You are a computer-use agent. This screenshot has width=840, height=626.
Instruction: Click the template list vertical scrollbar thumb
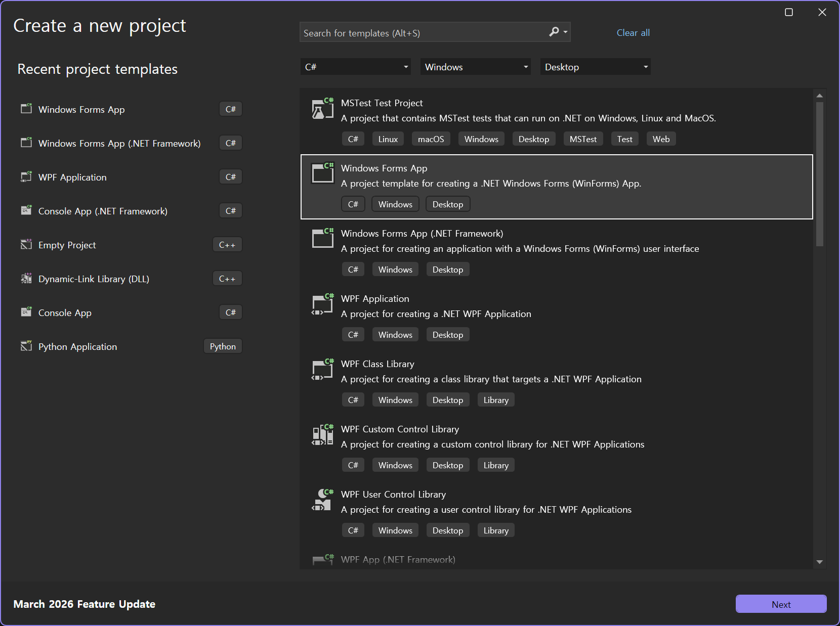tap(820, 174)
